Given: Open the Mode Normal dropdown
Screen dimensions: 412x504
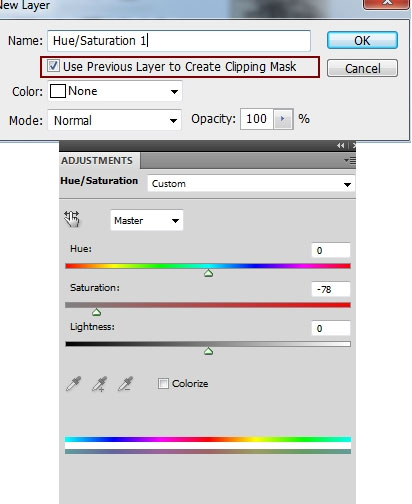Looking at the screenshot, I should [115, 120].
